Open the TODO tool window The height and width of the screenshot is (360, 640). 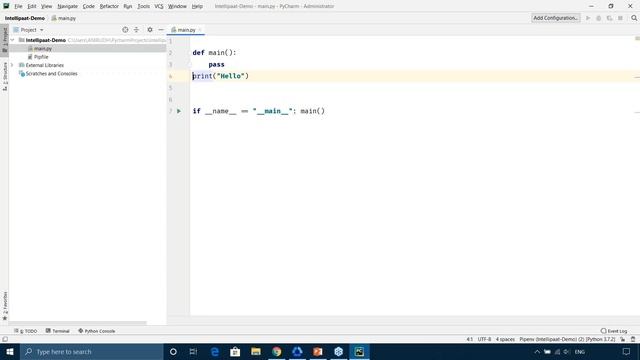(26, 331)
